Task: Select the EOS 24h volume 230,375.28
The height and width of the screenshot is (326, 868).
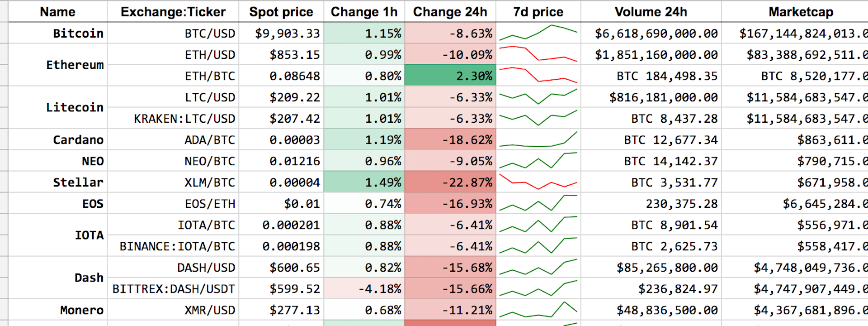Action: coord(681,203)
